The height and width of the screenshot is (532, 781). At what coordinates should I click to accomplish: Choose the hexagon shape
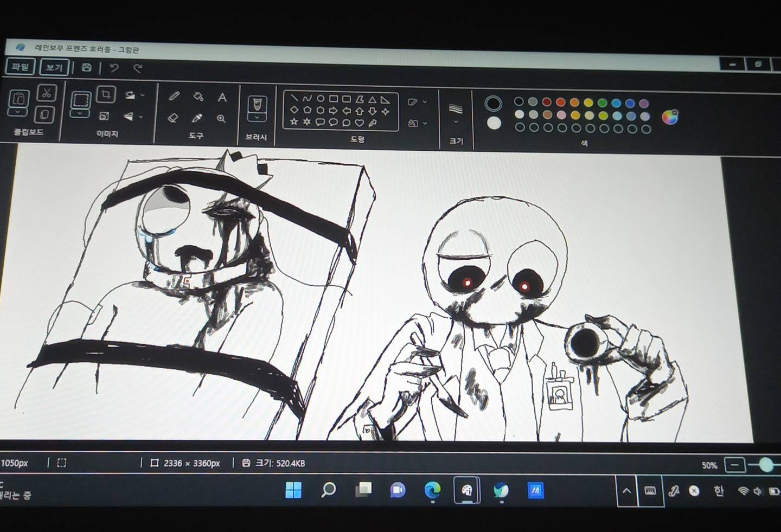[x=320, y=110]
